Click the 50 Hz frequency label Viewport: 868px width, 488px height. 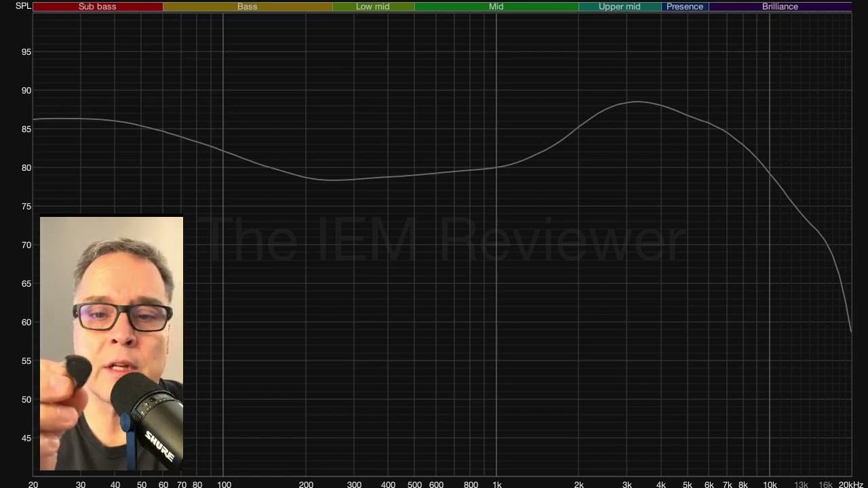[142, 484]
